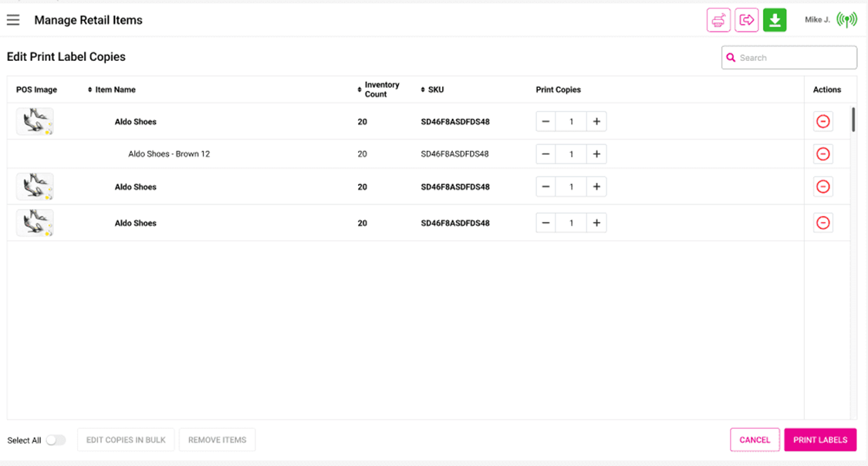Sort table by Inventory Count column
This screenshot has width=868, height=466.
pos(381,89)
